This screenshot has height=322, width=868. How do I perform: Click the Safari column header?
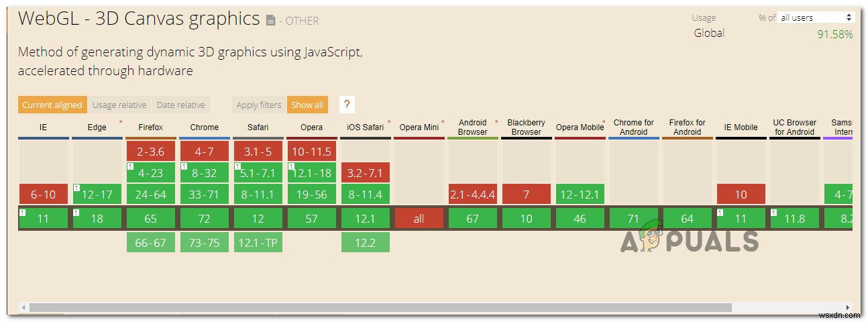pyautogui.click(x=258, y=127)
